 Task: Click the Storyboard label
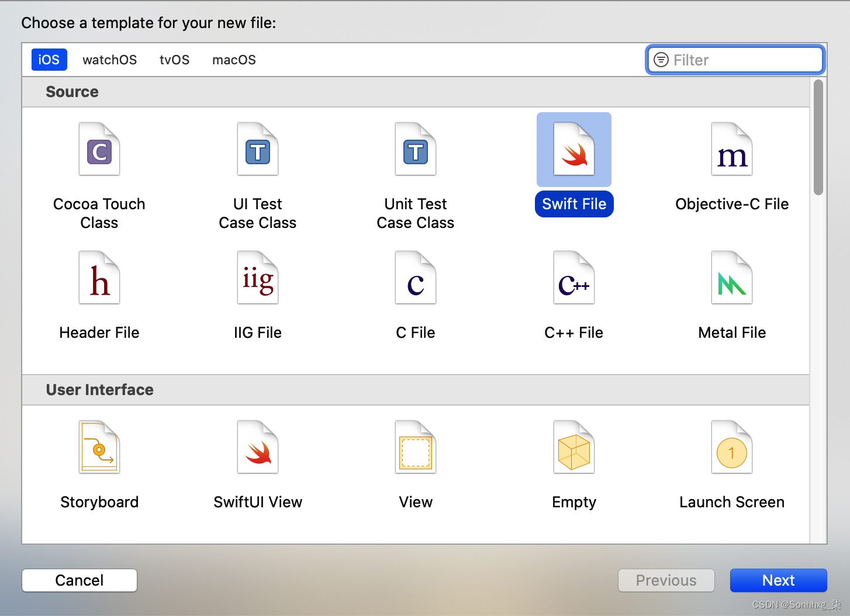coord(99,502)
